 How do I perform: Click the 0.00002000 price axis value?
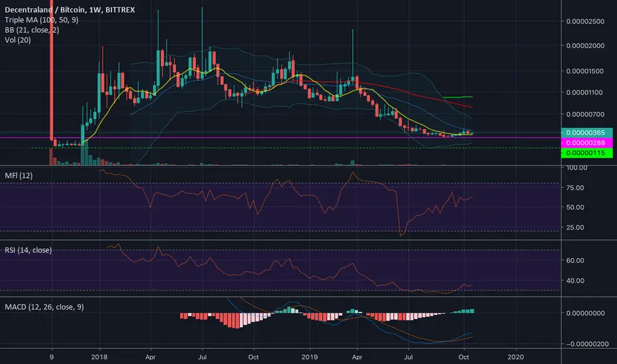click(x=585, y=46)
